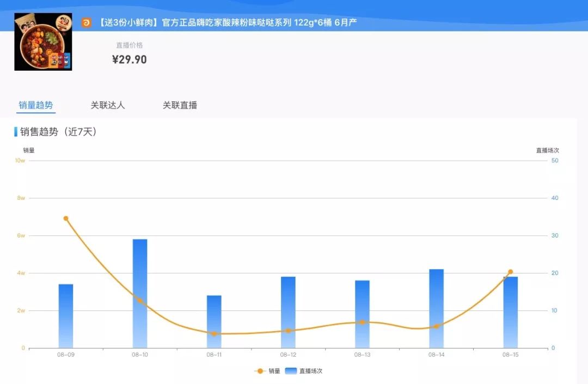This screenshot has width=588, height=384.
Task: Click the blue marker beside 销售趋势 header
Action: tap(15, 131)
